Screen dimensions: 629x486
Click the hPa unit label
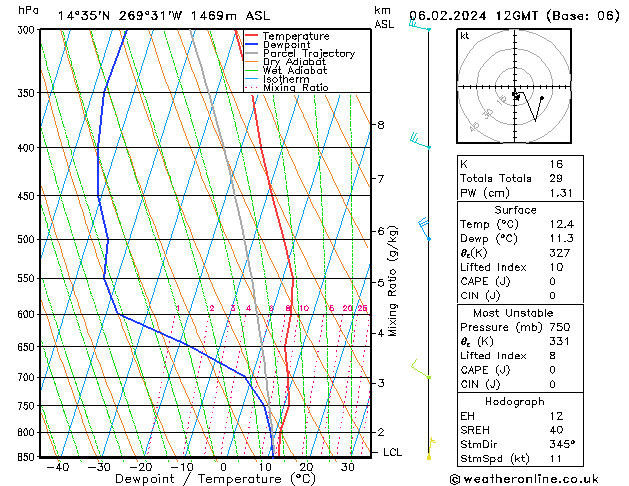coord(28,10)
